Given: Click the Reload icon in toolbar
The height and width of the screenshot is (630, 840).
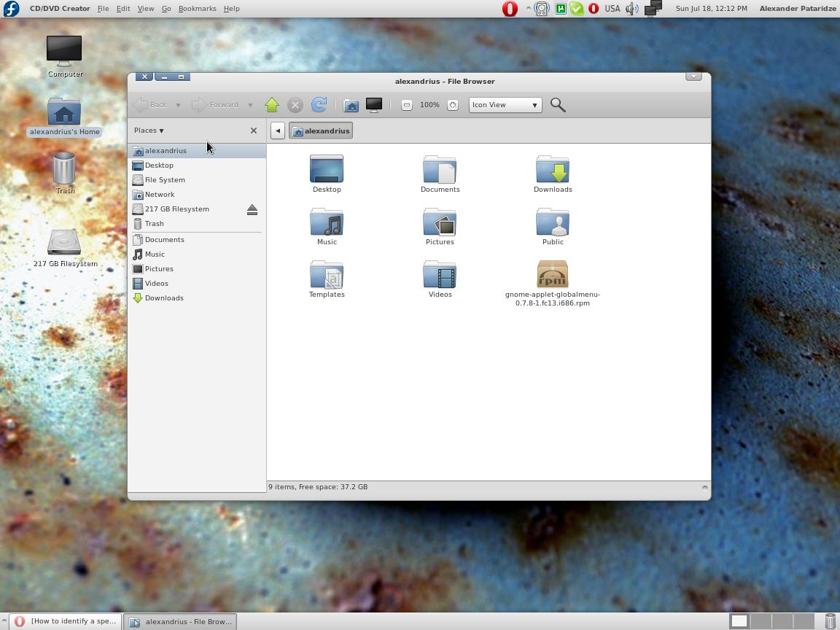Looking at the screenshot, I should [x=319, y=105].
